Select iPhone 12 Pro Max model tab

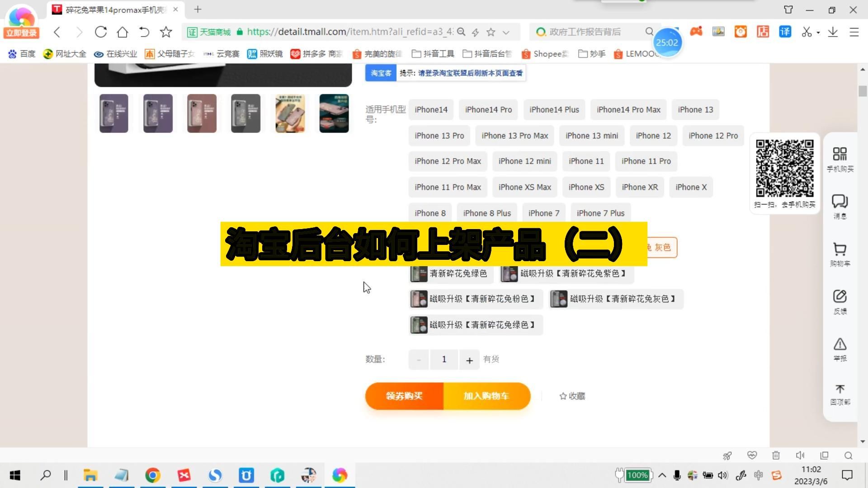click(448, 161)
